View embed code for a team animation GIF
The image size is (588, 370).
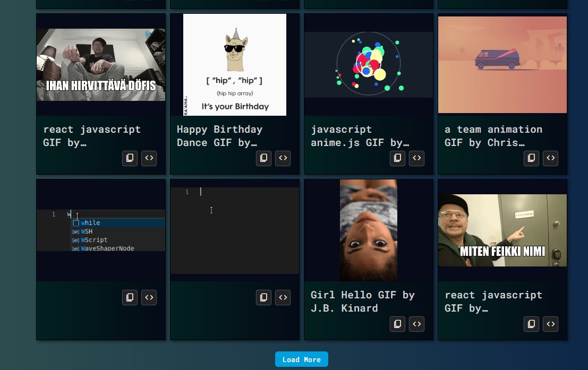tap(551, 158)
